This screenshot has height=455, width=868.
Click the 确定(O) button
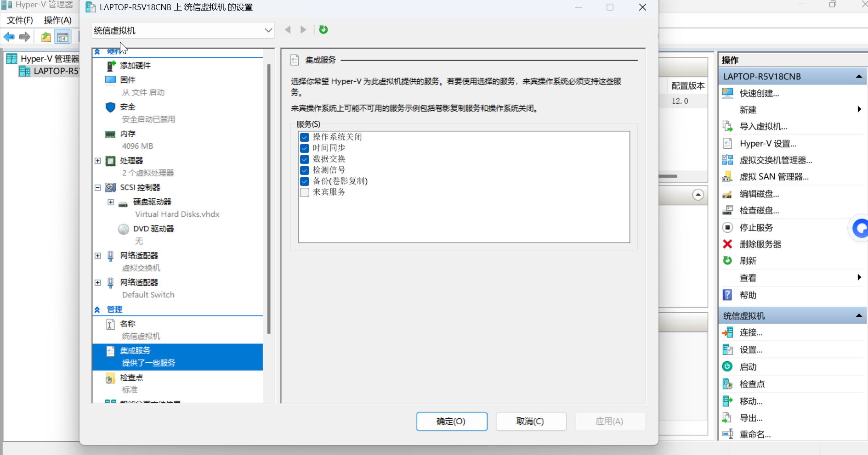point(452,421)
